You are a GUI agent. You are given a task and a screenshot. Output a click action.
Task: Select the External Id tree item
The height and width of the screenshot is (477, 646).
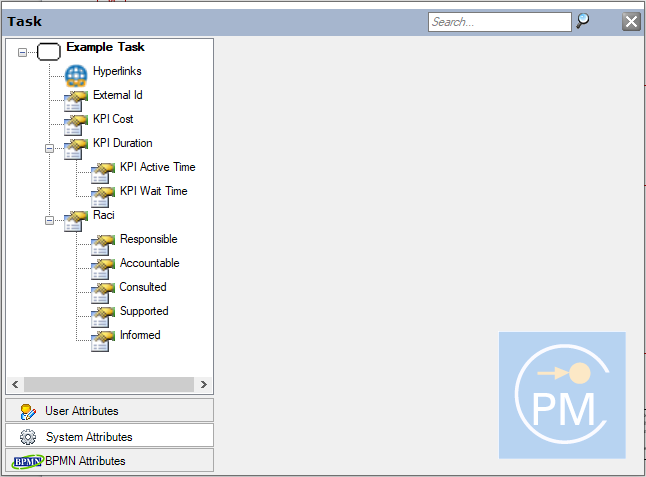tap(118, 95)
